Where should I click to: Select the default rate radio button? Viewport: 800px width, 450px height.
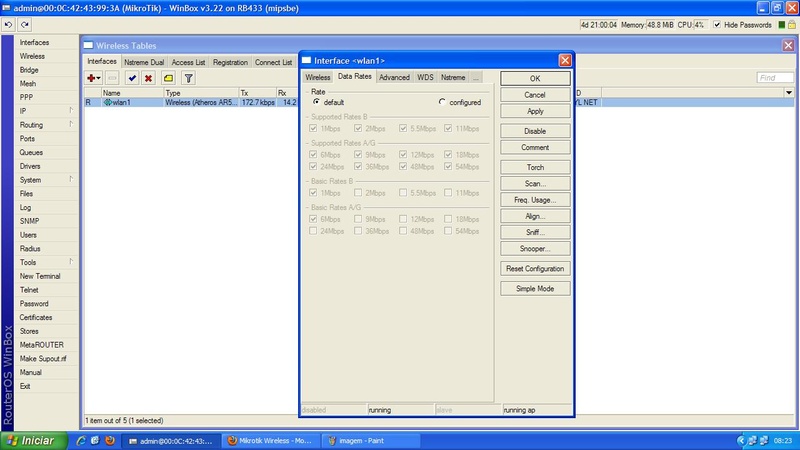(x=316, y=102)
